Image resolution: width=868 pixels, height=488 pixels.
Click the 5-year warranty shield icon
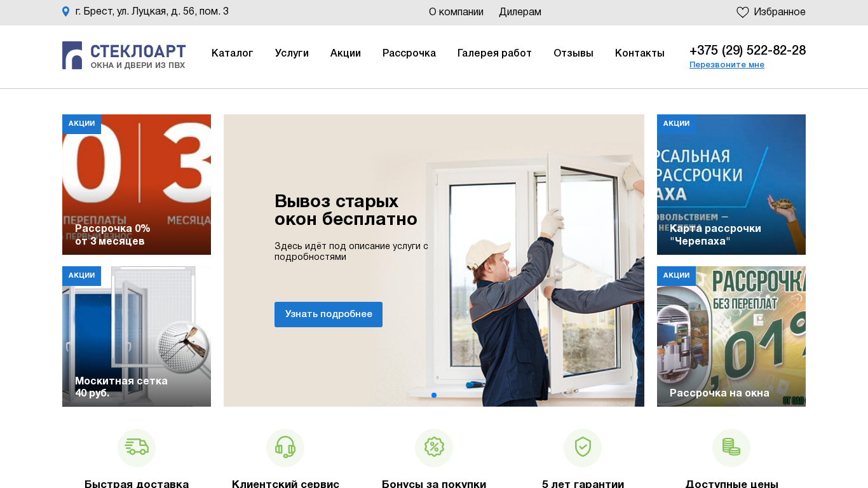[583, 447]
